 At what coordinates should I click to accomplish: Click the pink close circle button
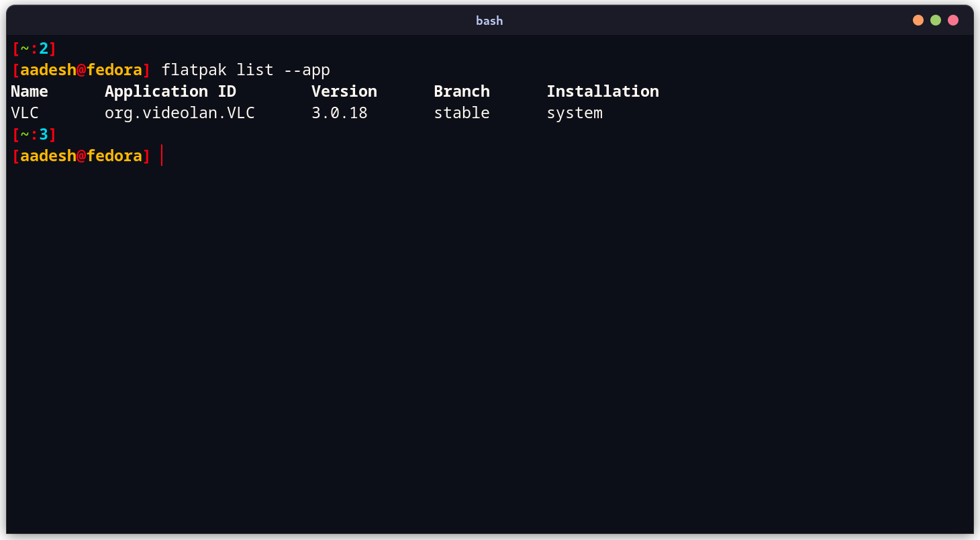pyautogui.click(x=953, y=20)
